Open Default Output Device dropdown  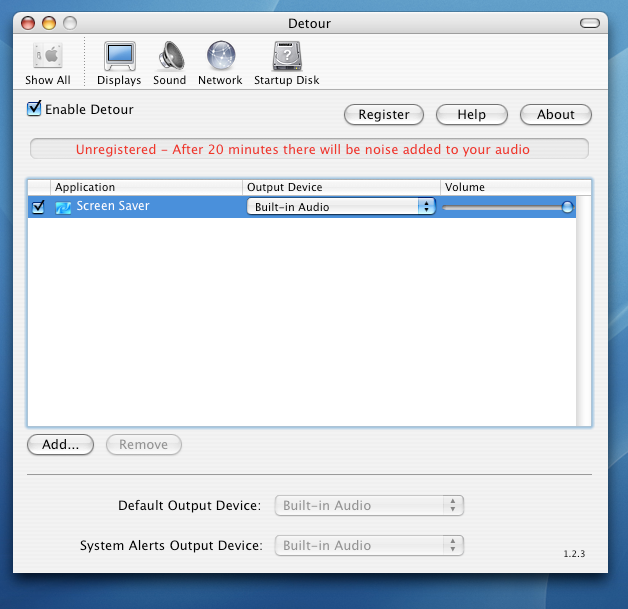coord(369,505)
